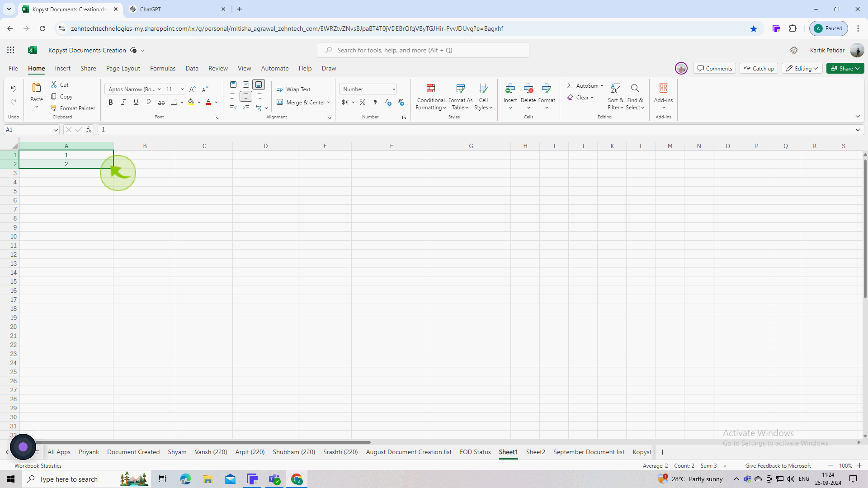Toggle bottom vertical alignment
The height and width of the screenshot is (488, 868).
[x=259, y=84]
